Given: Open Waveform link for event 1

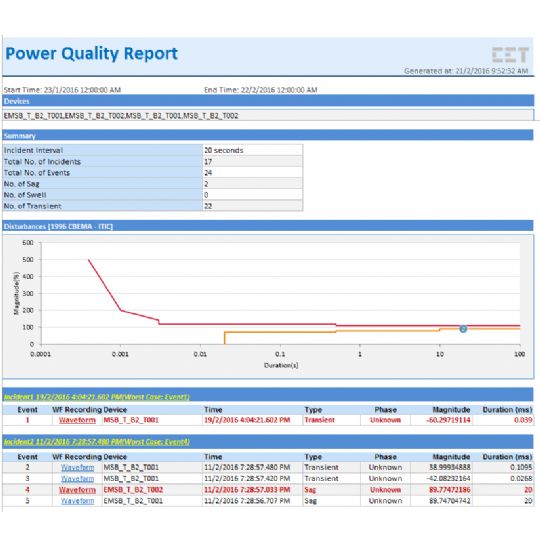Looking at the screenshot, I should 77,420.
